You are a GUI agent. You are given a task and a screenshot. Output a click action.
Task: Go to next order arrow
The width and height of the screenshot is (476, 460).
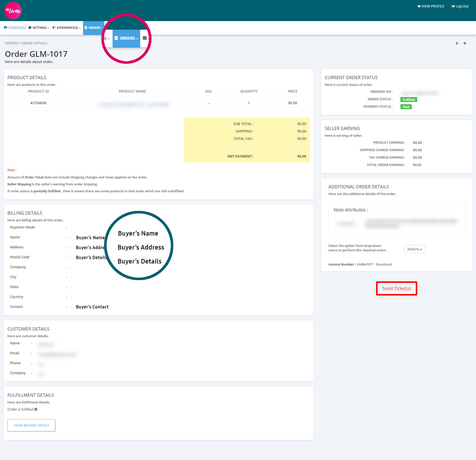(x=465, y=43)
